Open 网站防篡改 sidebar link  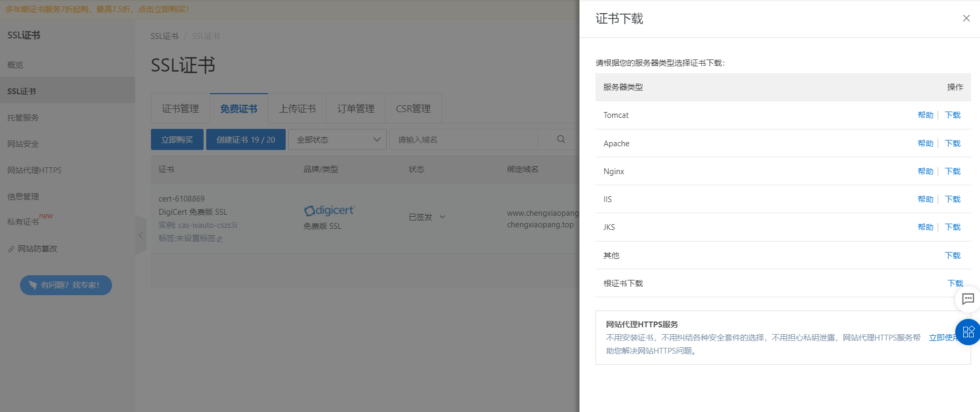37,248
